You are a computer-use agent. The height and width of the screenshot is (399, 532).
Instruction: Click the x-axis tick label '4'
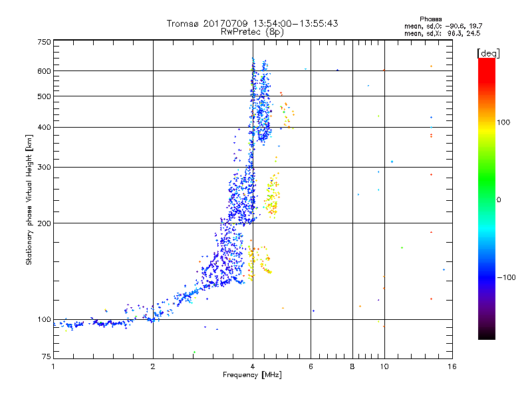point(253,366)
